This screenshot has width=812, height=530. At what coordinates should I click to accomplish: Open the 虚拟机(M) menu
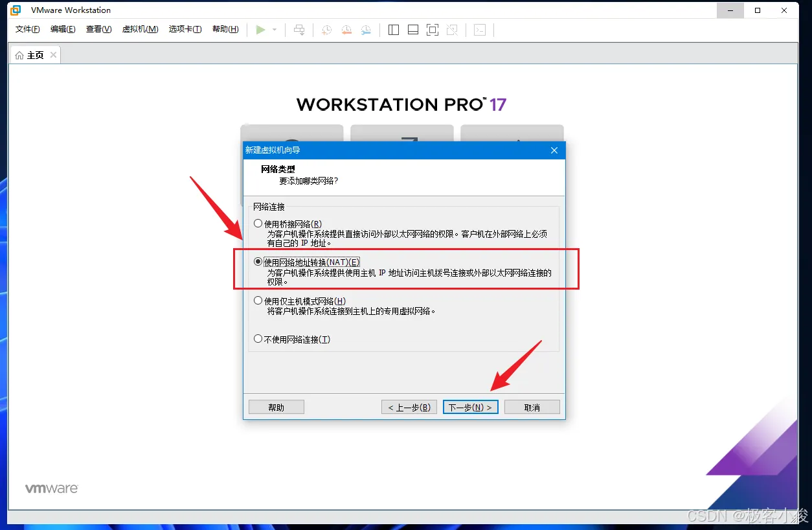[141, 30]
